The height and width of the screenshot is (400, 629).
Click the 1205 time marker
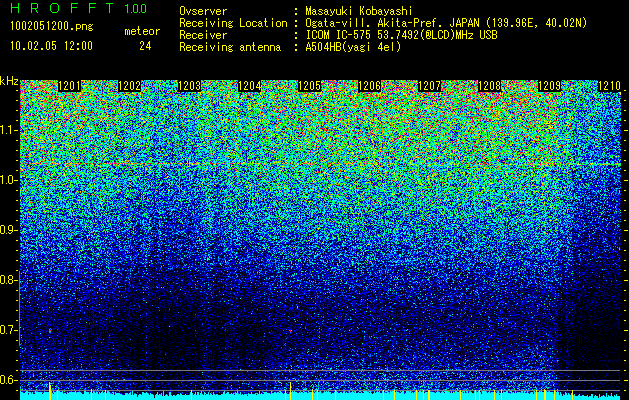[x=310, y=86]
